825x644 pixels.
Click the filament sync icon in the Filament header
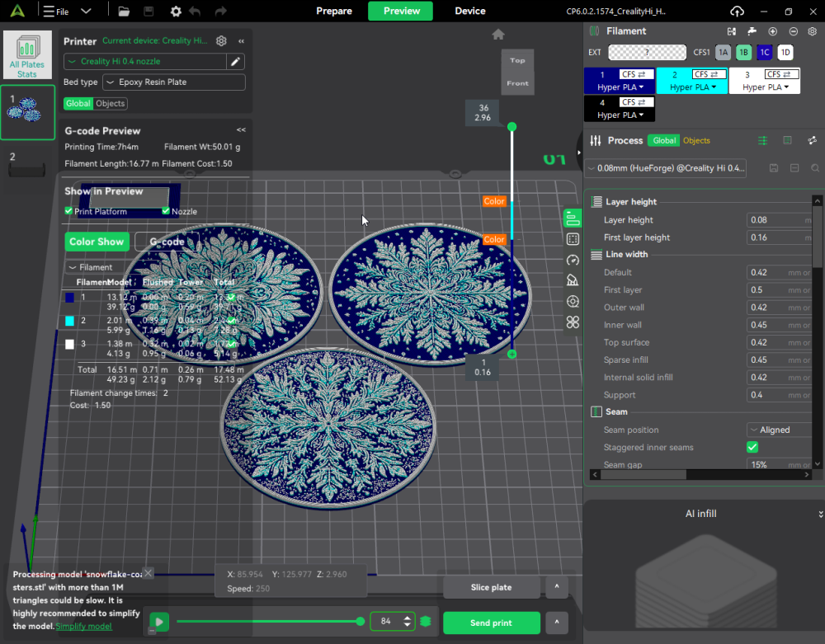pos(731,31)
